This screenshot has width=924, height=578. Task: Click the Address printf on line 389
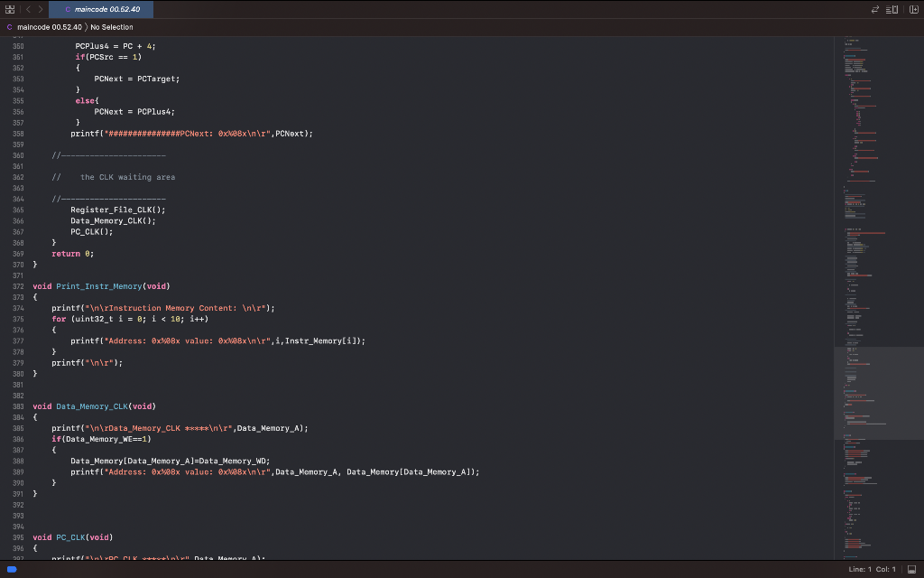(x=275, y=471)
